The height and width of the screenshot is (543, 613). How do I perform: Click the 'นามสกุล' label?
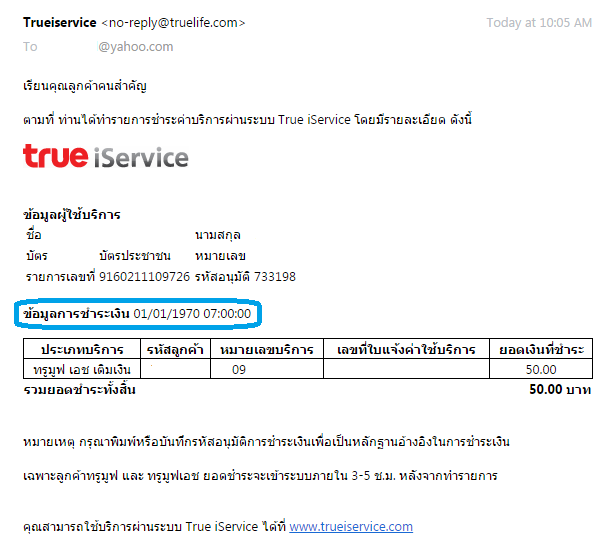[x=218, y=235]
